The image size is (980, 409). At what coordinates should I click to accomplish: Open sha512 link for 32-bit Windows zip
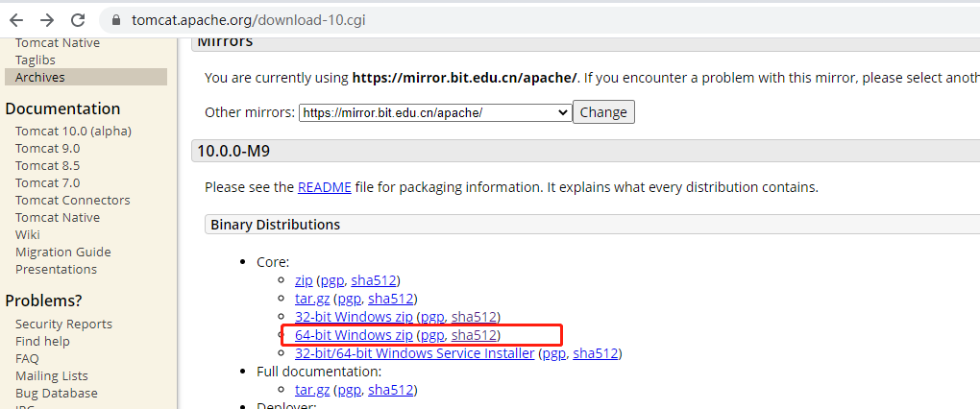tap(474, 317)
